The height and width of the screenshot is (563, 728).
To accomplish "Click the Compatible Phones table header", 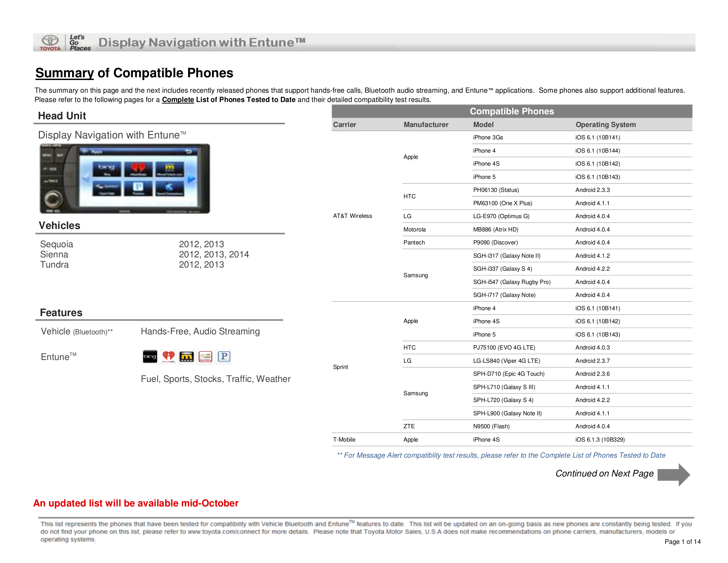I will 512,112.
